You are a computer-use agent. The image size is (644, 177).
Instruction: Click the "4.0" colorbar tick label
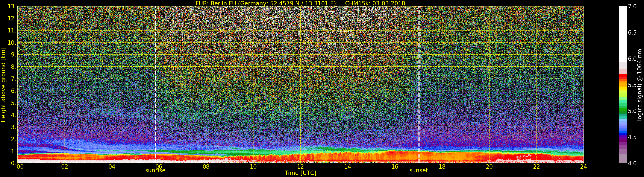pos(632,163)
